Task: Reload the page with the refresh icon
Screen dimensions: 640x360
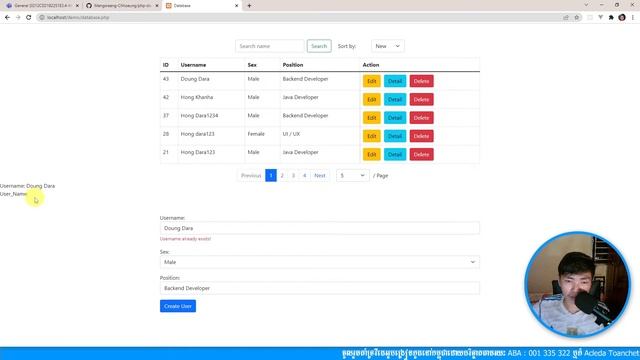Action: pyautogui.click(x=29, y=18)
